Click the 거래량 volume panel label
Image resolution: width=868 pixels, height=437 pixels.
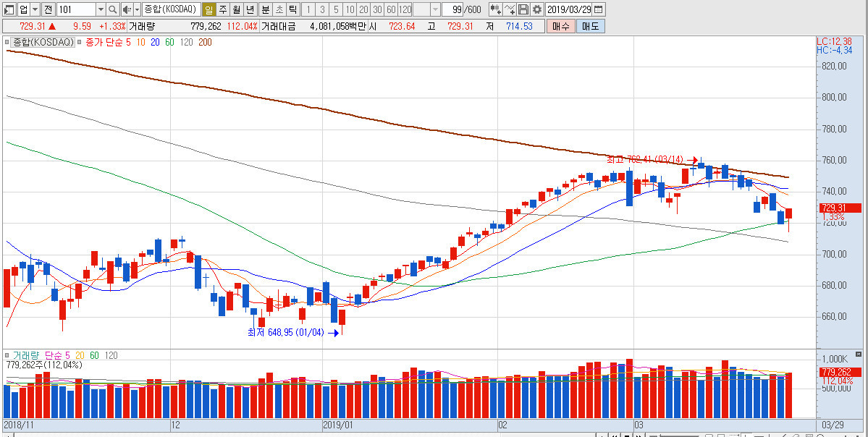coord(25,355)
